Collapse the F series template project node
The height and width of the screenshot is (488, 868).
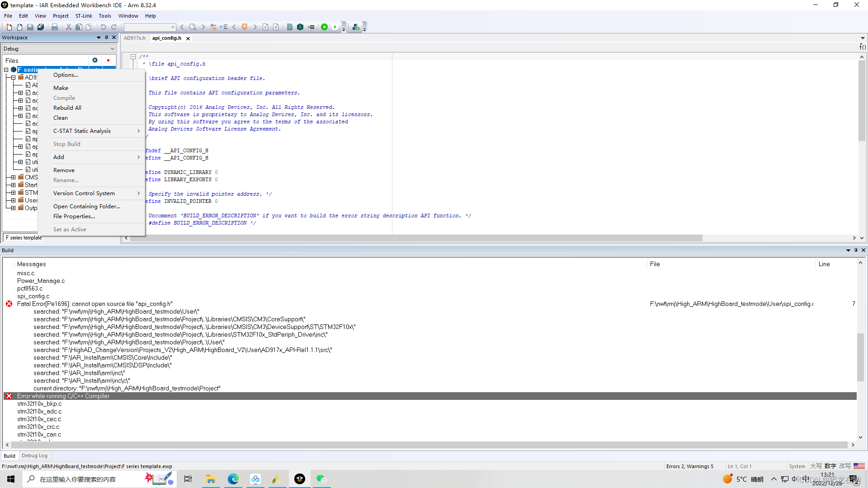(6, 70)
